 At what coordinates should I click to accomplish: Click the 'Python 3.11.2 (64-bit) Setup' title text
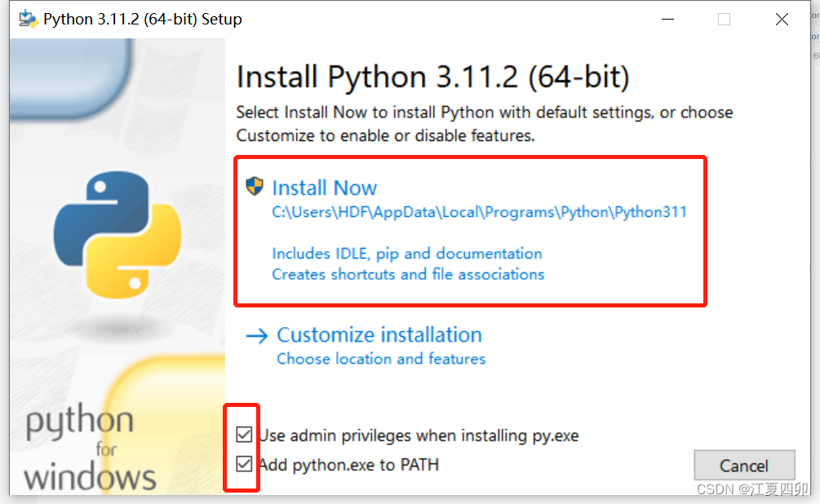[142, 19]
